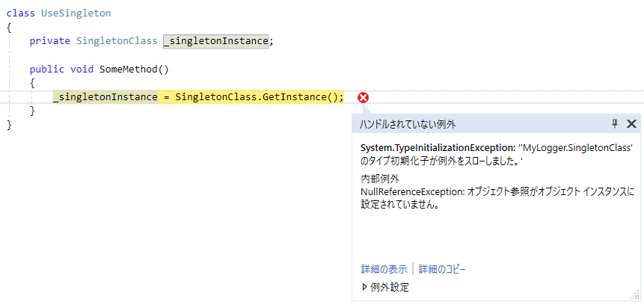Expand the 例外設定 section
644x308 pixels.
pyautogui.click(x=385, y=288)
